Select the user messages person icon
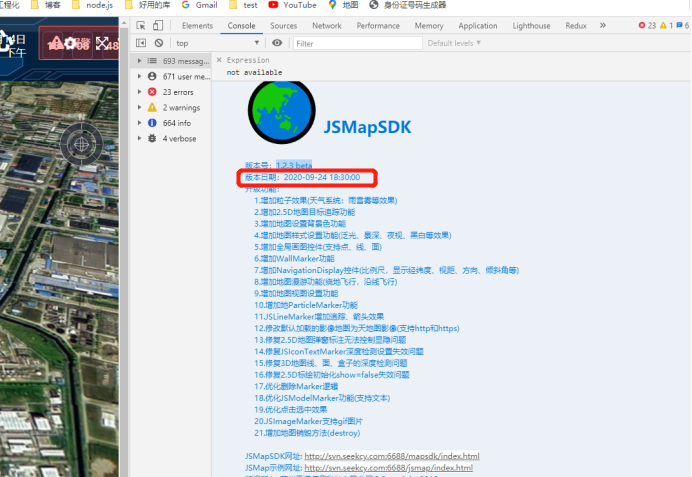Screen dimensions: 692x477 [x=152, y=76]
